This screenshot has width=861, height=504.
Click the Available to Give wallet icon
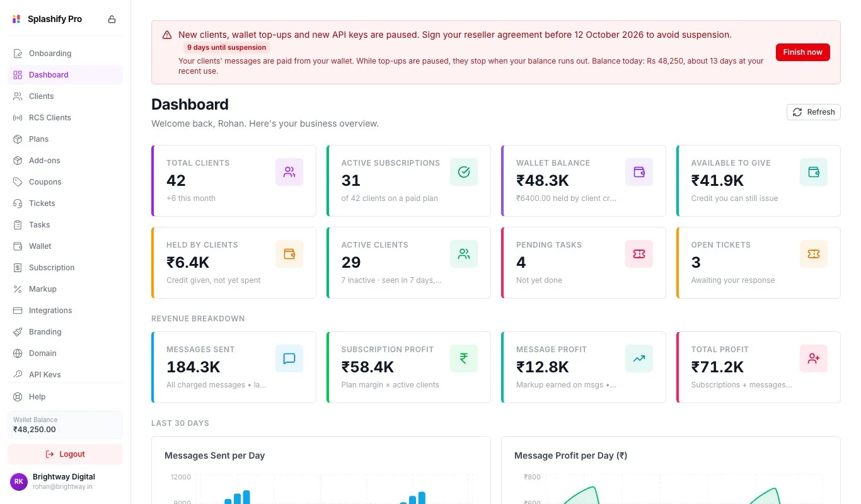coord(814,172)
